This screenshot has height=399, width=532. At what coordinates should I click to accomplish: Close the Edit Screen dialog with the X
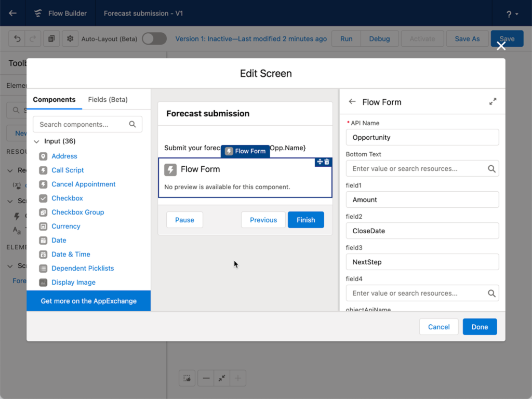coord(501,46)
